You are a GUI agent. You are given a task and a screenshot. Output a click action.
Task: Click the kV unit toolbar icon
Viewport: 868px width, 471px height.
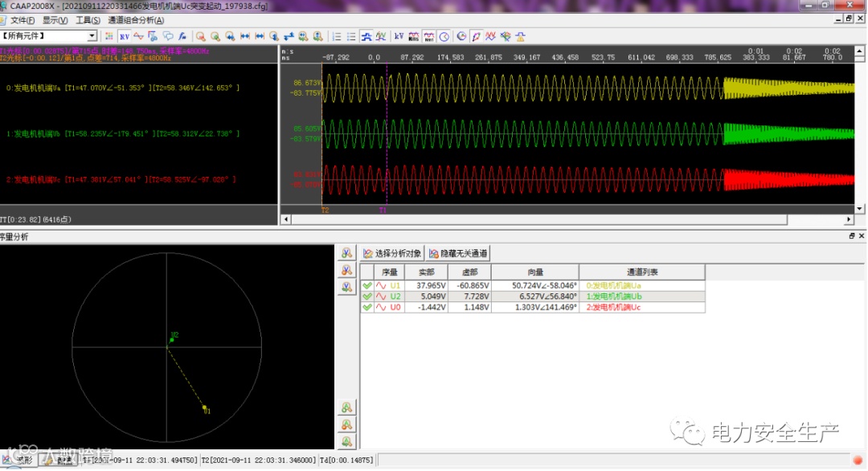(x=399, y=36)
